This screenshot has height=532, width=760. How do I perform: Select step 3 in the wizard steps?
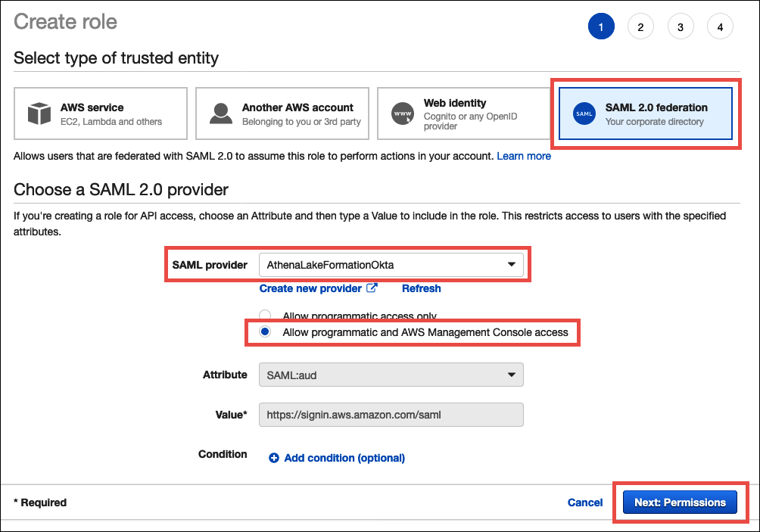pos(681,26)
